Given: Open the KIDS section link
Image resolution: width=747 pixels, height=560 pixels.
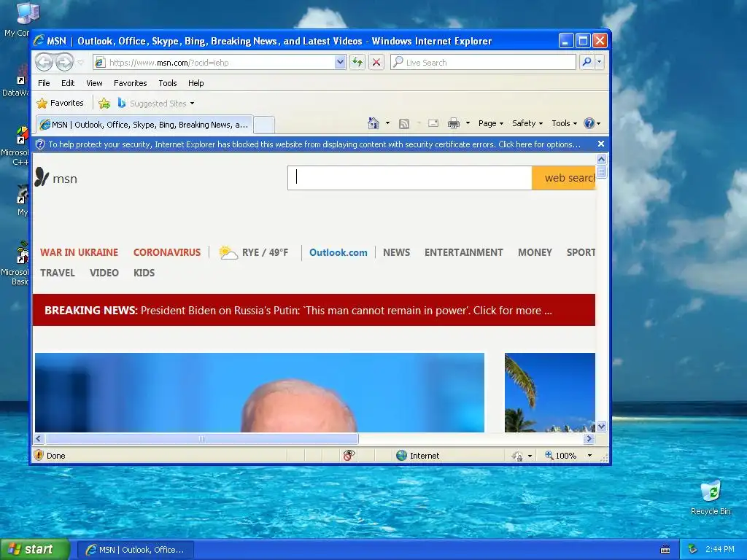Looking at the screenshot, I should [x=144, y=273].
